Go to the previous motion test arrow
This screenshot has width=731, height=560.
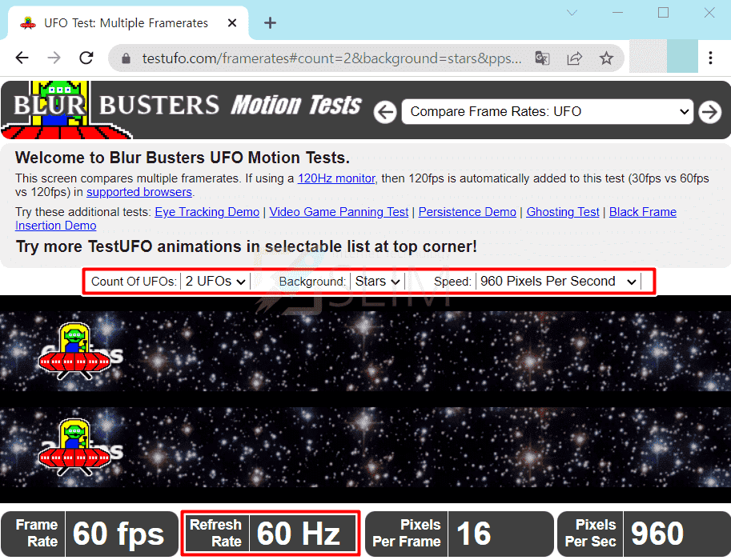(385, 112)
